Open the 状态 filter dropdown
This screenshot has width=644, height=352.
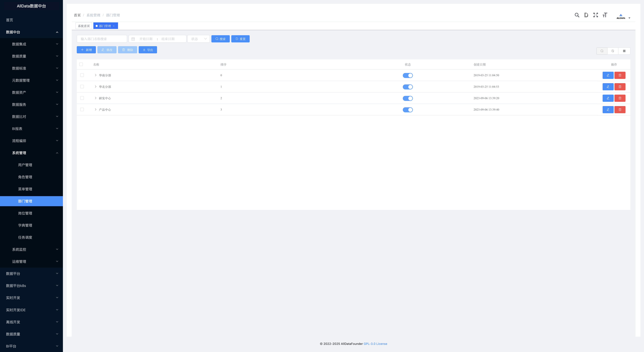[x=199, y=39]
